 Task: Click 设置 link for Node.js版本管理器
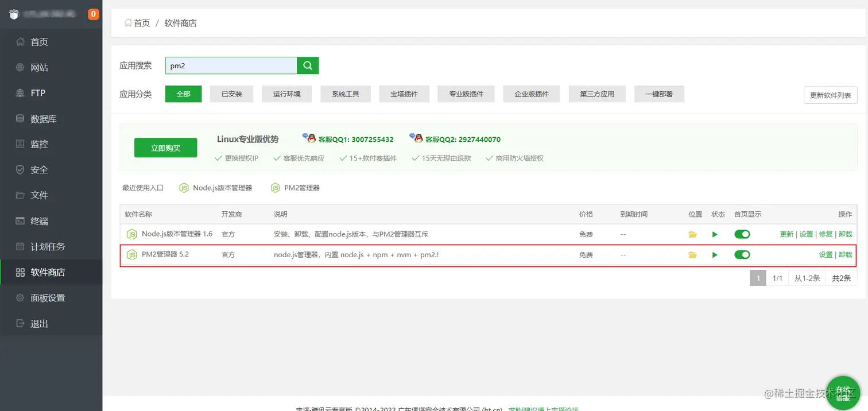click(x=807, y=234)
